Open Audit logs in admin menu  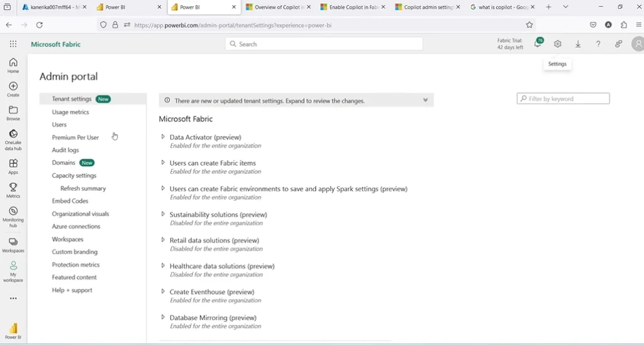[65, 150]
